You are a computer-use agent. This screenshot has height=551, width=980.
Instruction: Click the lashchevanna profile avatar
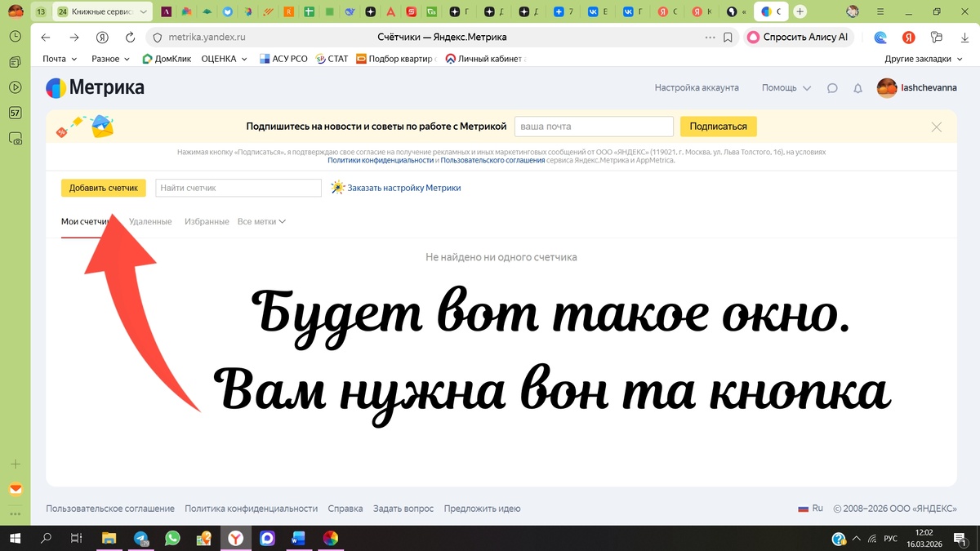point(887,87)
